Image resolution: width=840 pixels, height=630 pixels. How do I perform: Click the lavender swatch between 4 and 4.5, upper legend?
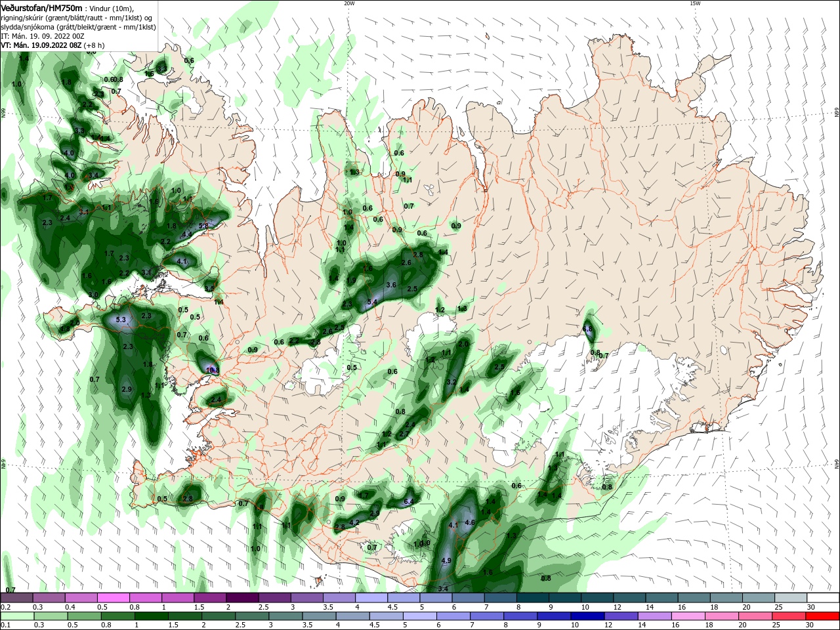click(370, 598)
